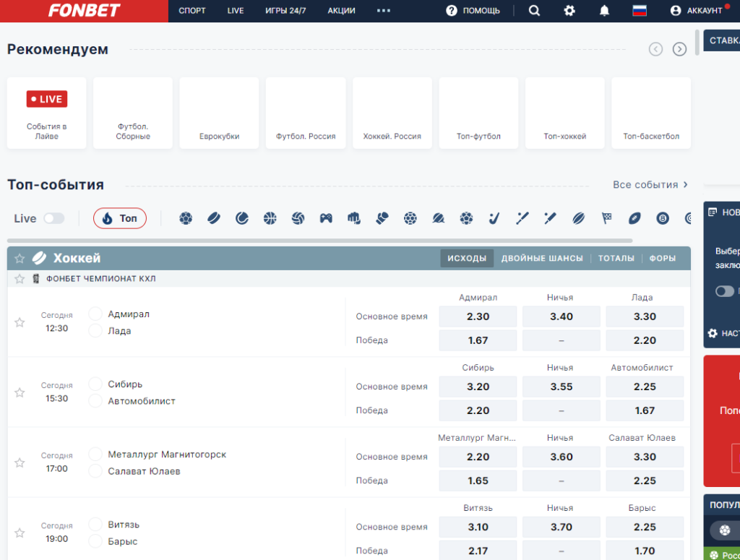Open the СПОРТ menu item
The width and height of the screenshot is (740, 560).
[x=192, y=10]
